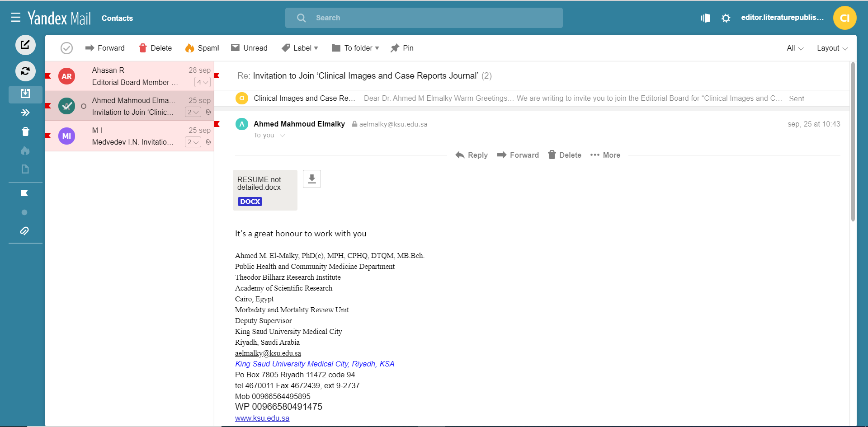Click the message pane vertical scrollbar
The width and height of the screenshot is (868, 427).
click(853, 142)
